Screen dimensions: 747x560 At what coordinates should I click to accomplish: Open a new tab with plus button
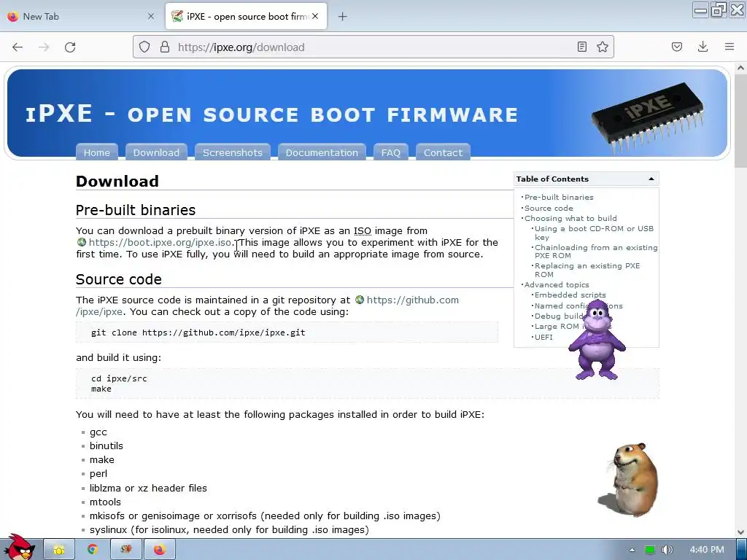pyautogui.click(x=342, y=17)
